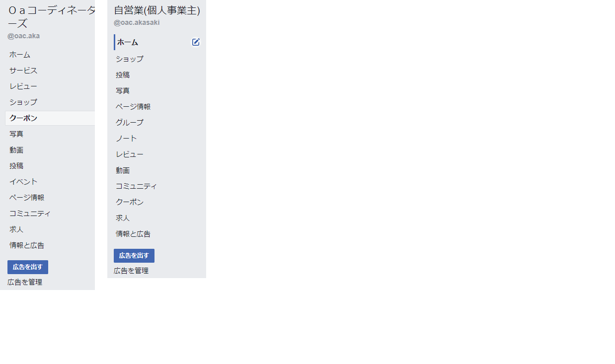
Task: Open 情報と広告 in the right sidebar
Action: click(x=133, y=234)
